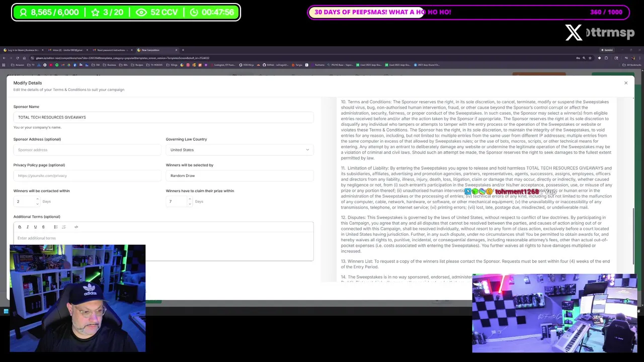Screen dimensions: 644x362
Task: Click the Privacy Policy page field
Action: 87,175
